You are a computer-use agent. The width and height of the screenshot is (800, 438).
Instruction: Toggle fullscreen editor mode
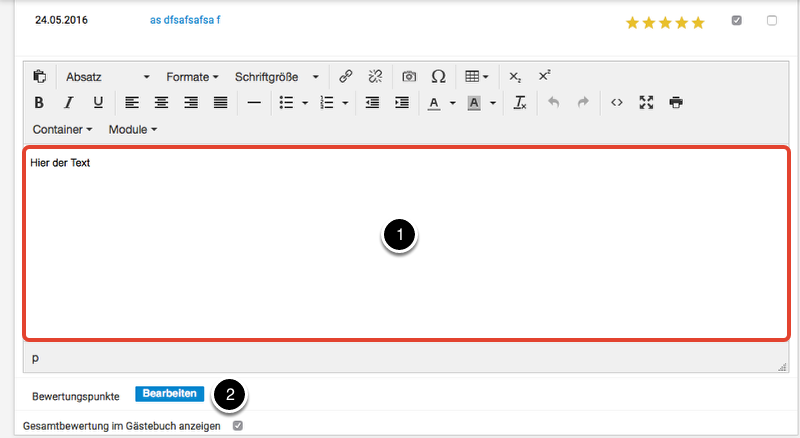click(646, 102)
